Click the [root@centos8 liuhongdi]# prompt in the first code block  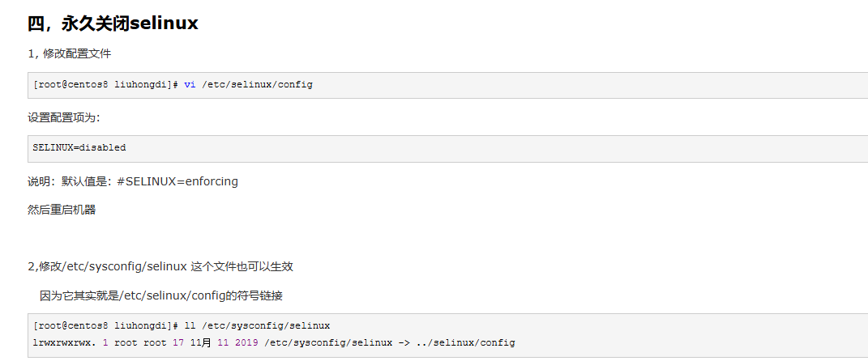pyautogui.click(x=105, y=84)
